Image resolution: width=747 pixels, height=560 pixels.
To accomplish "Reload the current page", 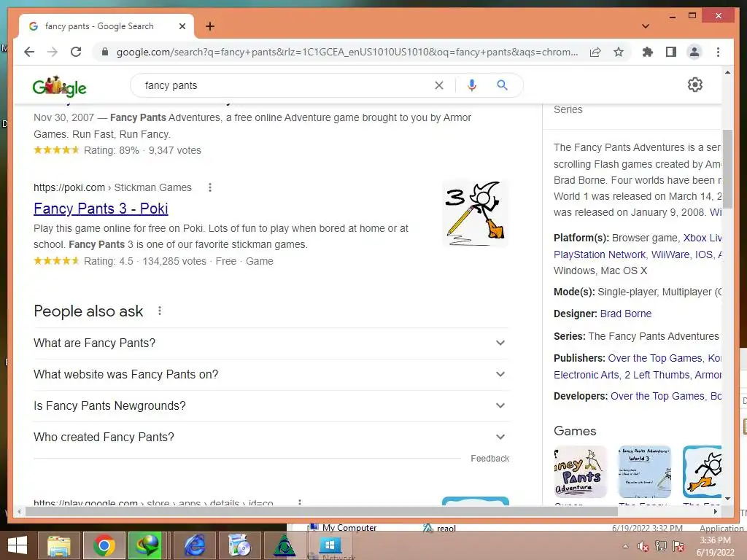I will coord(76,52).
